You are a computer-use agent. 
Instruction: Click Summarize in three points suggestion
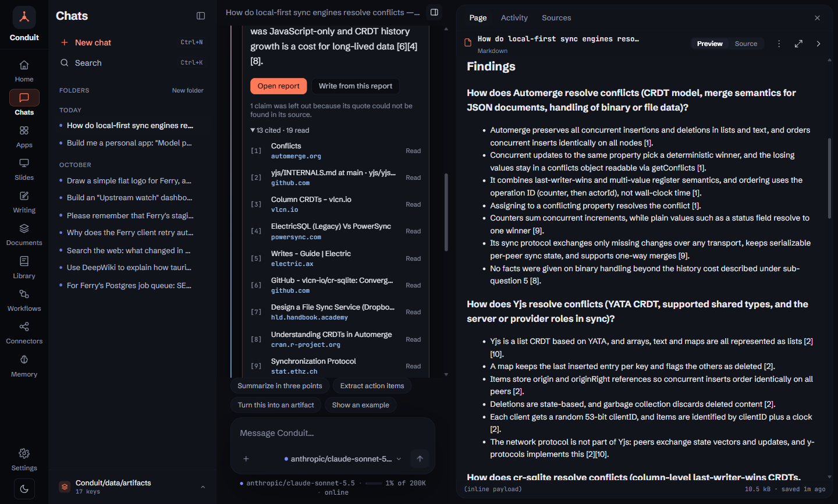pos(279,386)
